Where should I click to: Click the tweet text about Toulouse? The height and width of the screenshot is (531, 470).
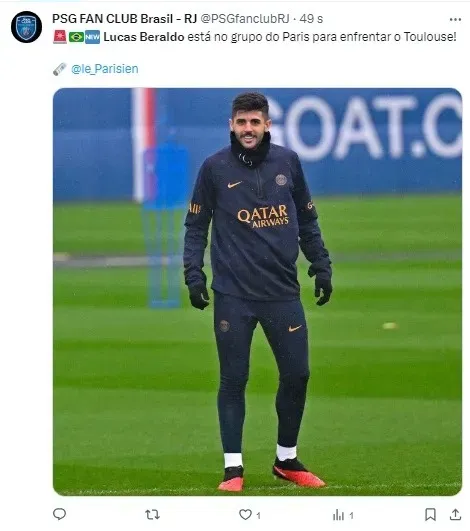pyautogui.click(x=280, y=37)
